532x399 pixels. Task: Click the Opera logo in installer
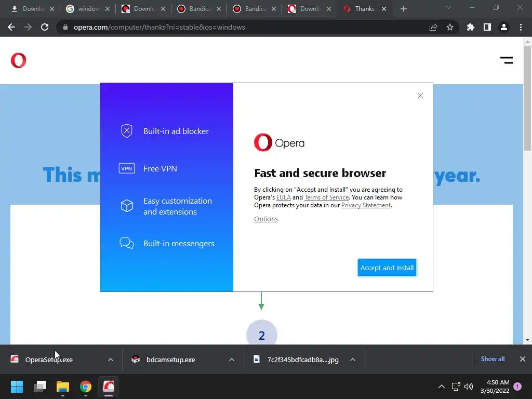point(279,142)
